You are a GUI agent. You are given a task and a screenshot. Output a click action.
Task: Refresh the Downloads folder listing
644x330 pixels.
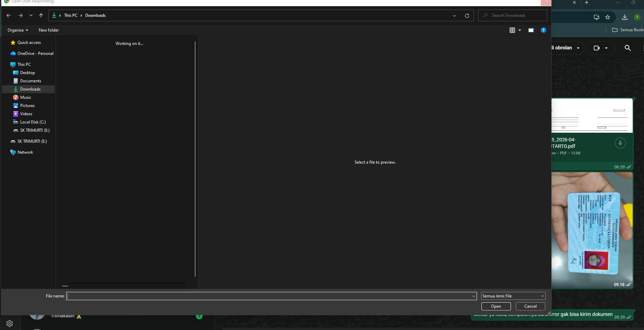click(x=467, y=15)
